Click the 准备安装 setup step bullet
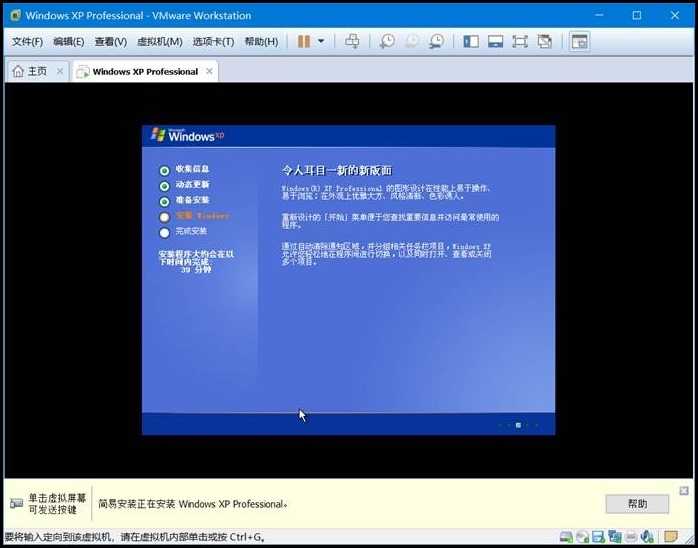This screenshot has height=548, width=698. 165,202
